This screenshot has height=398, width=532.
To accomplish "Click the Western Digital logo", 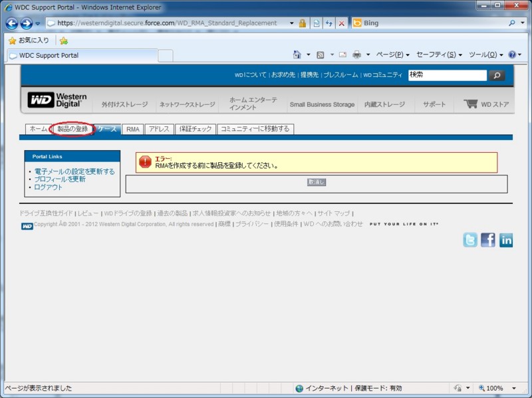I will point(57,100).
